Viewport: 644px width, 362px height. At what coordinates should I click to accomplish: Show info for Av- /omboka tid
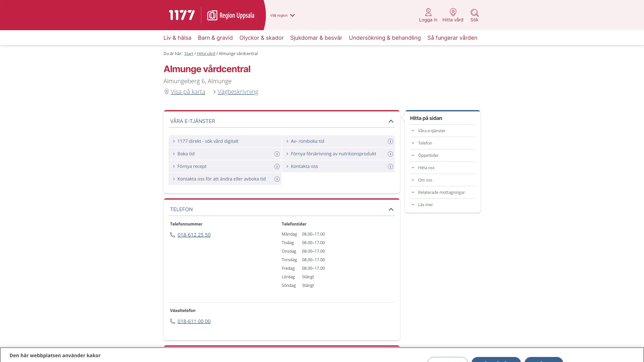coord(390,141)
